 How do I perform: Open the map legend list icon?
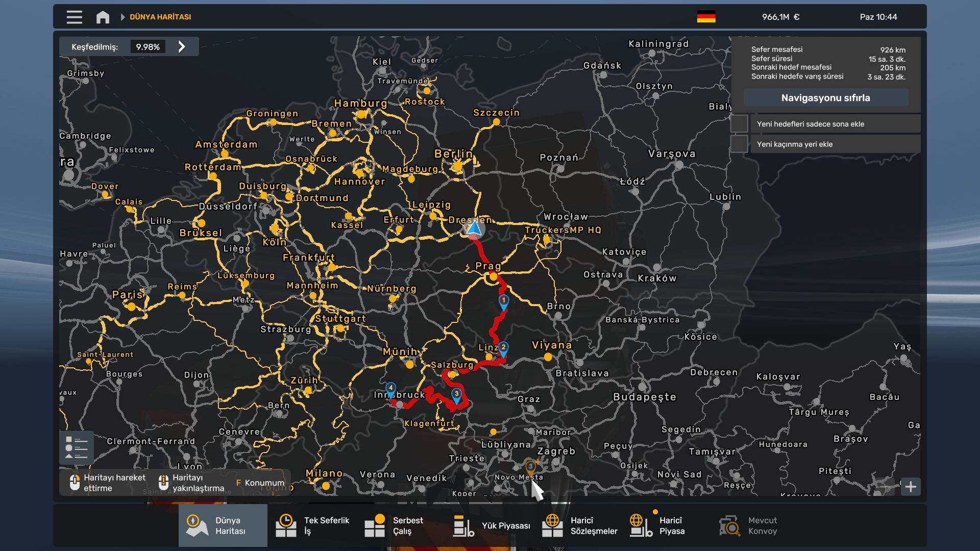coord(77,447)
